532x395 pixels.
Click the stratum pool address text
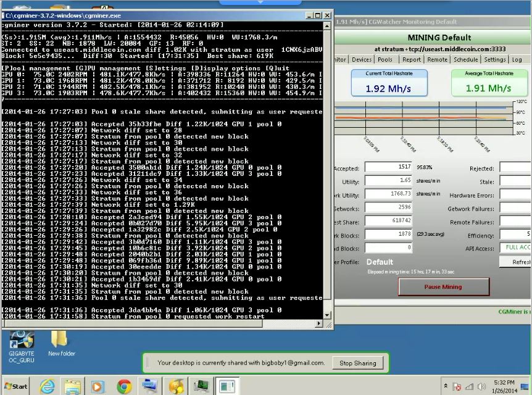tap(439, 49)
